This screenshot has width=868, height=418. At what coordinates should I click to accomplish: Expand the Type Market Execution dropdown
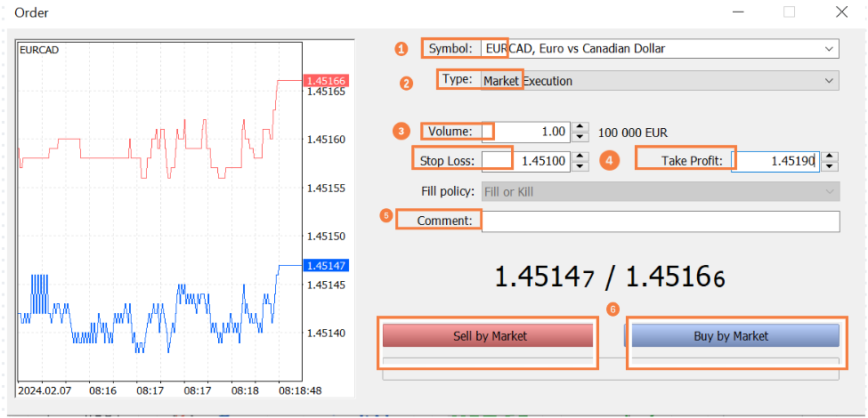click(829, 81)
